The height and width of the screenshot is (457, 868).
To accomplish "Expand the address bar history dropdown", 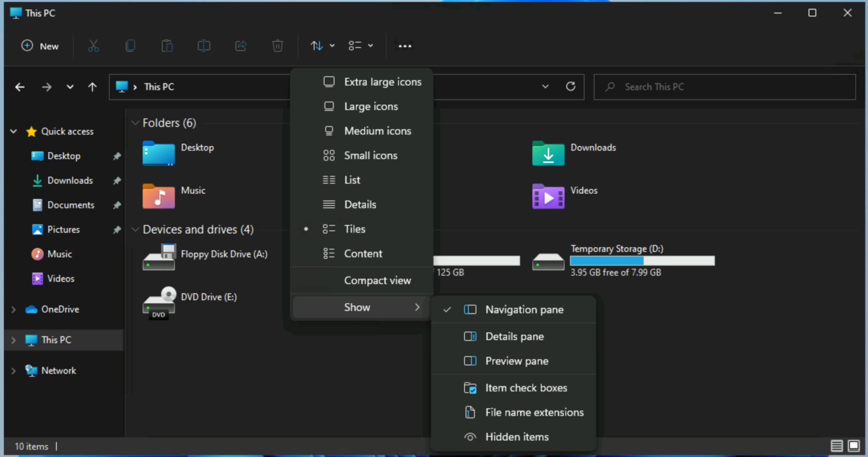I will pyautogui.click(x=545, y=87).
